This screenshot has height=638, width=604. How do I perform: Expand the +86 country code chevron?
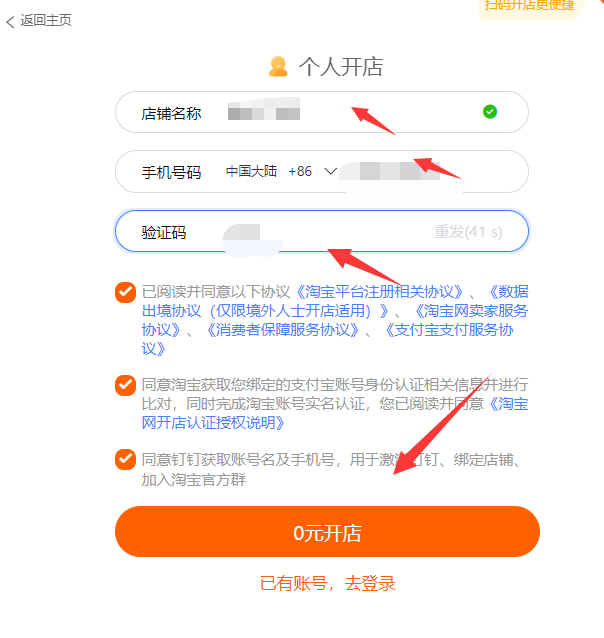tap(330, 171)
